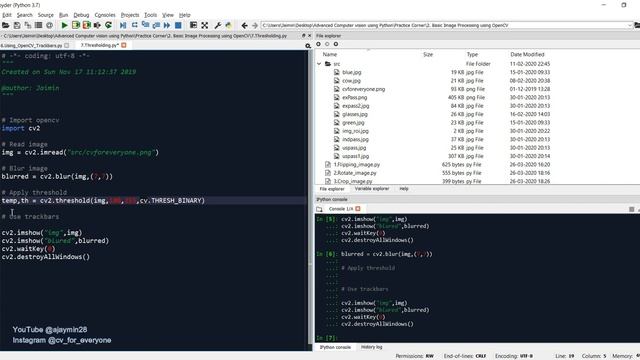Open the Search menu
This screenshot has height=360, width=640.
(24, 15)
